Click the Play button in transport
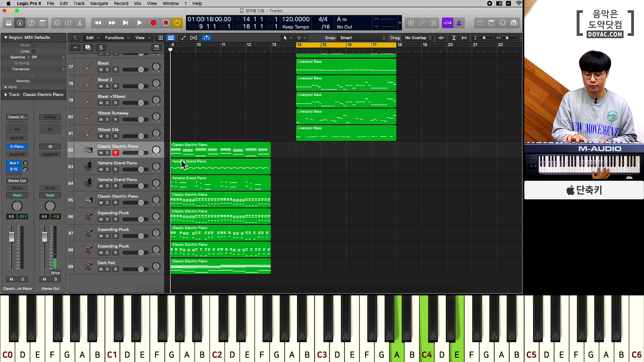The height and width of the screenshot is (362, 644). tap(140, 23)
